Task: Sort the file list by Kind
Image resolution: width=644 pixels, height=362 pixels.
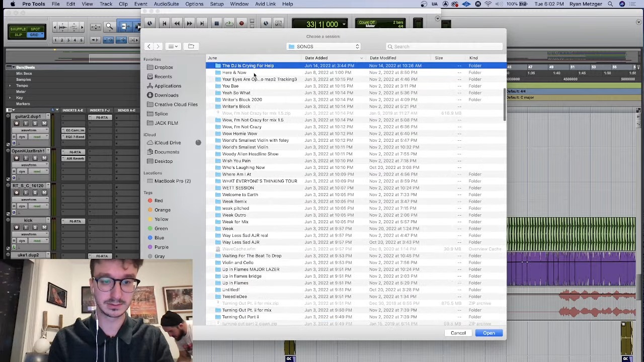Action: tap(473, 58)
